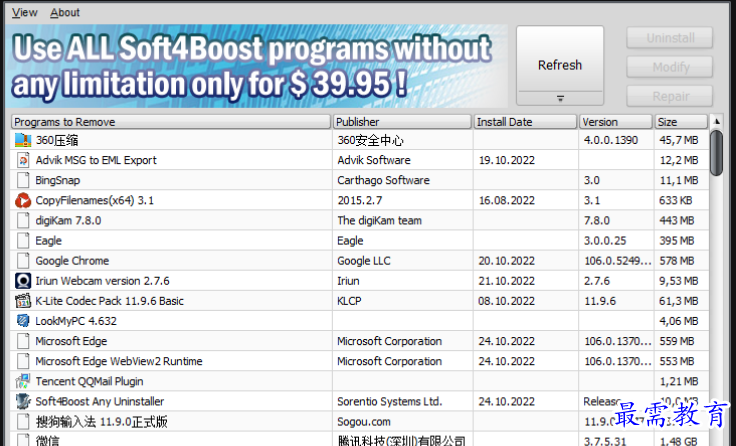Image resolution: width=736 pixels, height=446 pixels.
Task: Sort by Publisher column header
Action: point(402,122)
